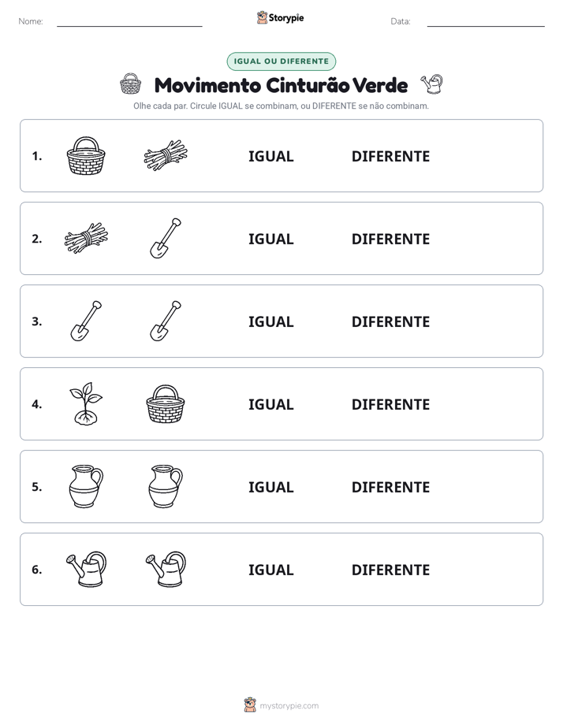563x728 pixels.
Task: Choose IGUAL for row 3
Action: click(x=270, y=321)
